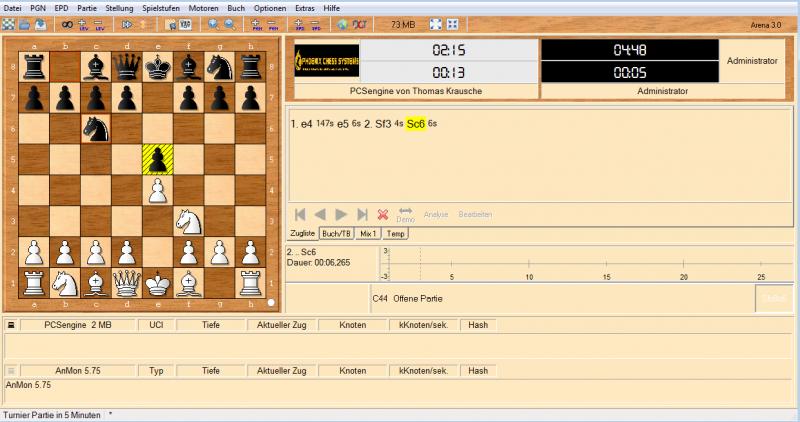800x422 pixels.
Task: Select the Mix 1 tab
Action: tap(370, 233)
